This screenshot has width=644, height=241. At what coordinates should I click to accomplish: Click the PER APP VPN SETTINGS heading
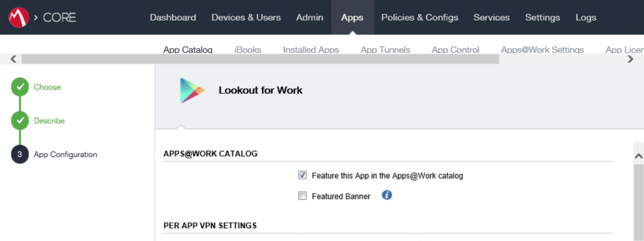[210, 226]
